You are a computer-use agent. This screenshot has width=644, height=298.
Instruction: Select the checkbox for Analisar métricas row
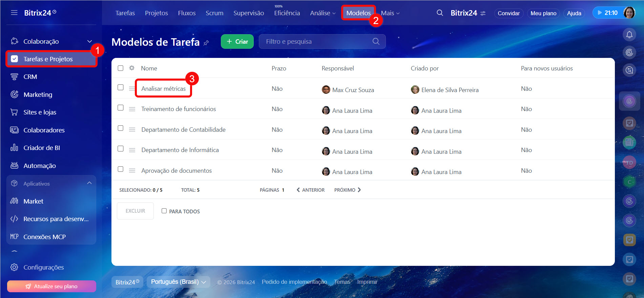point(121,87)
